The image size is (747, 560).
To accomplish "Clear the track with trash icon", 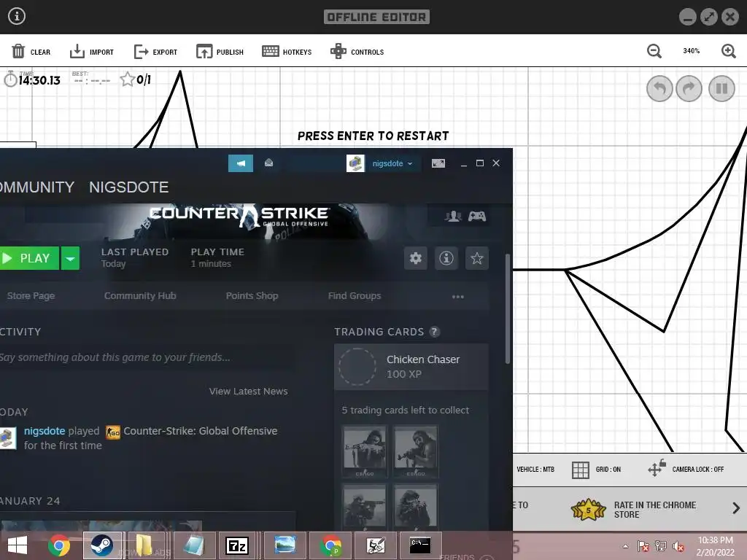I will coord(31,52).
